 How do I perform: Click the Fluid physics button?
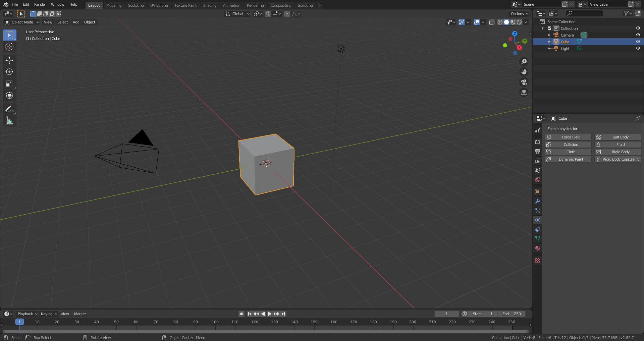[618, 145]
